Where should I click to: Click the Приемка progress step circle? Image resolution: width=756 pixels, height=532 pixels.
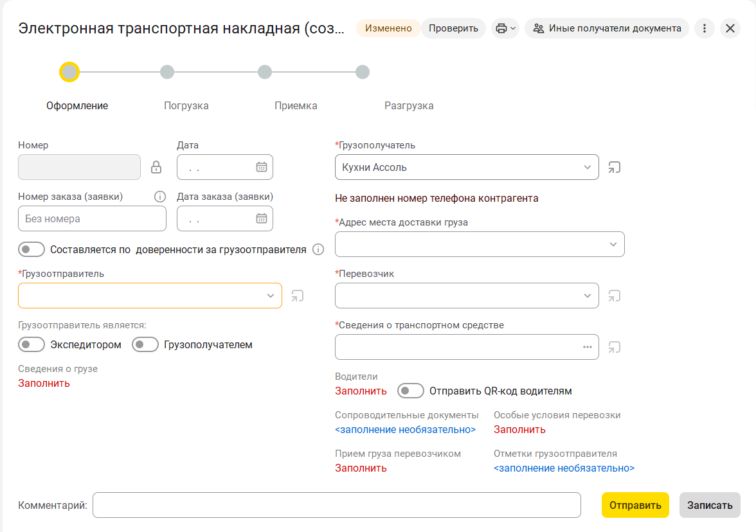pos(265,72)
